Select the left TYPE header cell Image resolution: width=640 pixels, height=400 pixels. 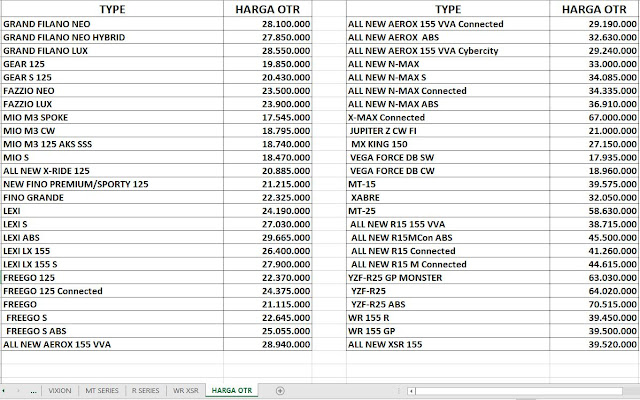pos(112,9)
